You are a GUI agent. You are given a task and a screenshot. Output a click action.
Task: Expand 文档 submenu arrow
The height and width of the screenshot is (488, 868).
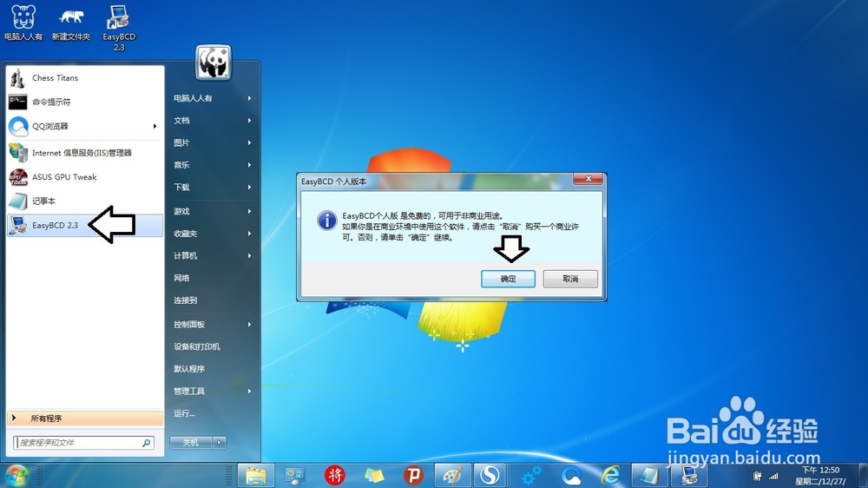250,120
